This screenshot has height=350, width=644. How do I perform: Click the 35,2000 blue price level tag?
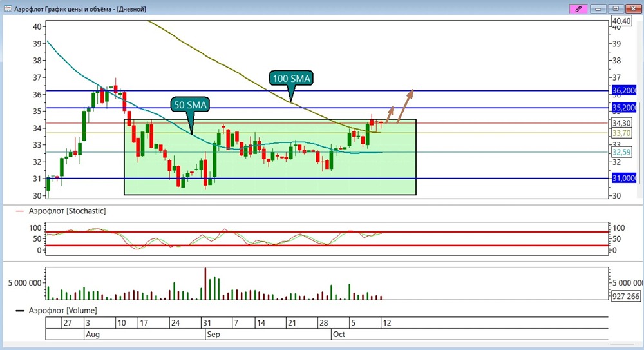(x=624, y=108)
